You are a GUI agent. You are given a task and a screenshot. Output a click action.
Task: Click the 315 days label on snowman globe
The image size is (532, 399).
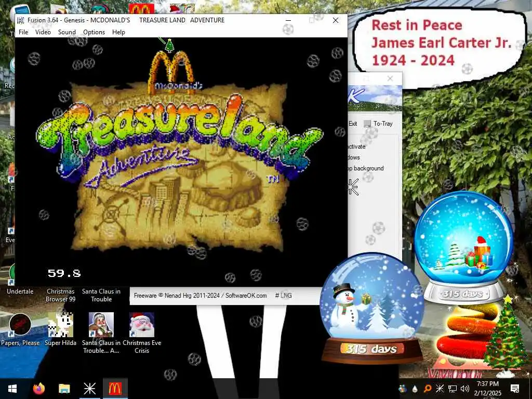pyautogui.click(x=371, y=349)
